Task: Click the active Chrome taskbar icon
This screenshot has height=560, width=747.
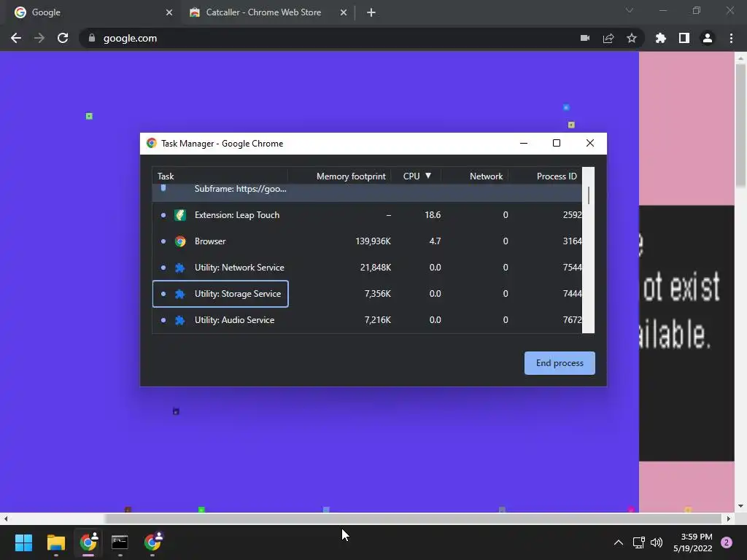Action: pos(88,542)
